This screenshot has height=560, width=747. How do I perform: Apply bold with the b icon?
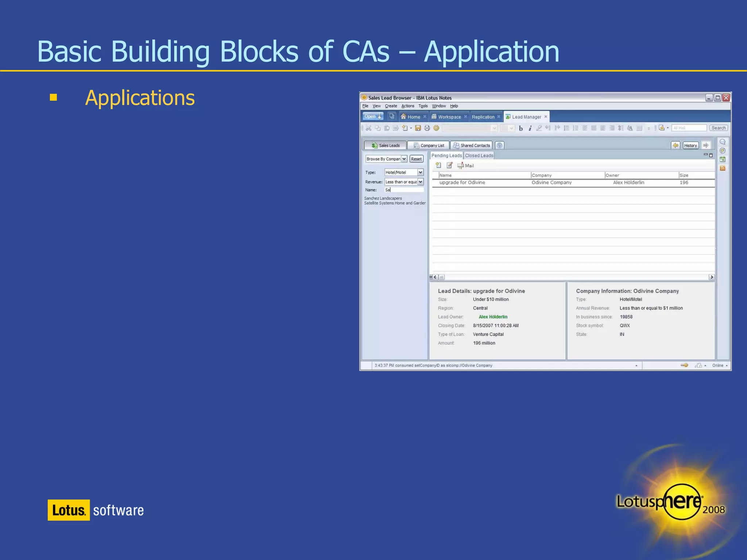point(520,128)
